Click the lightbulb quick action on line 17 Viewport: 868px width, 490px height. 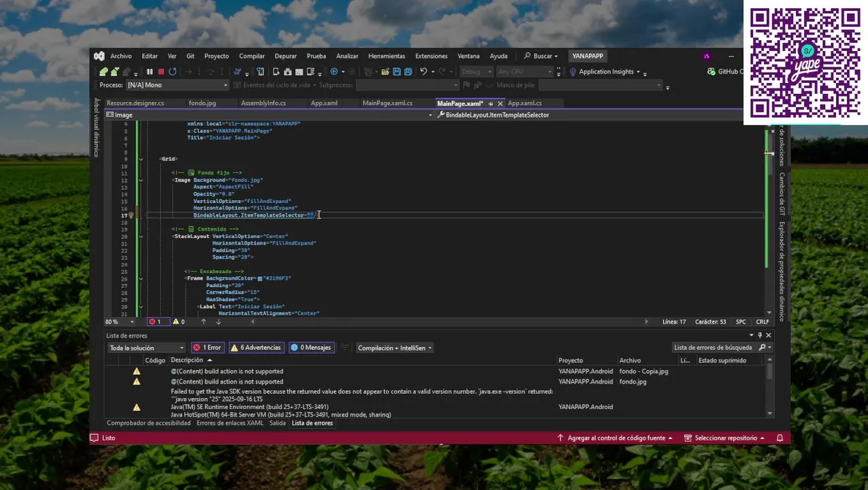pos(131,215)
